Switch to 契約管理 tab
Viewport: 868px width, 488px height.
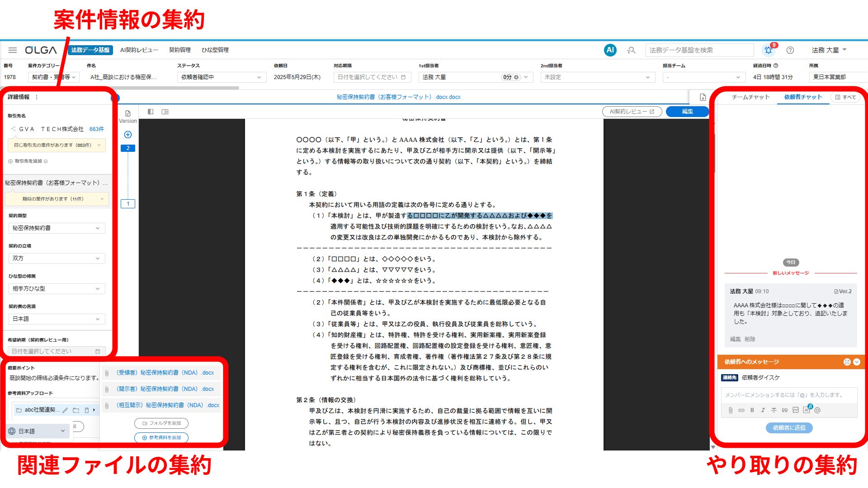180,50
